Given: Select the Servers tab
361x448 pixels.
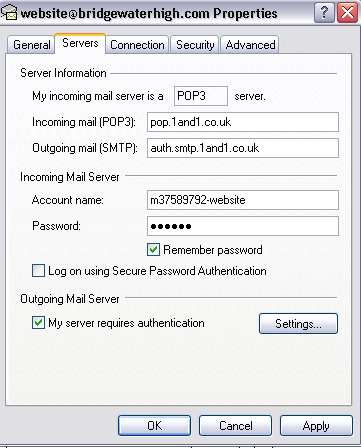Looking at the screenshot, I should (80, 43).
